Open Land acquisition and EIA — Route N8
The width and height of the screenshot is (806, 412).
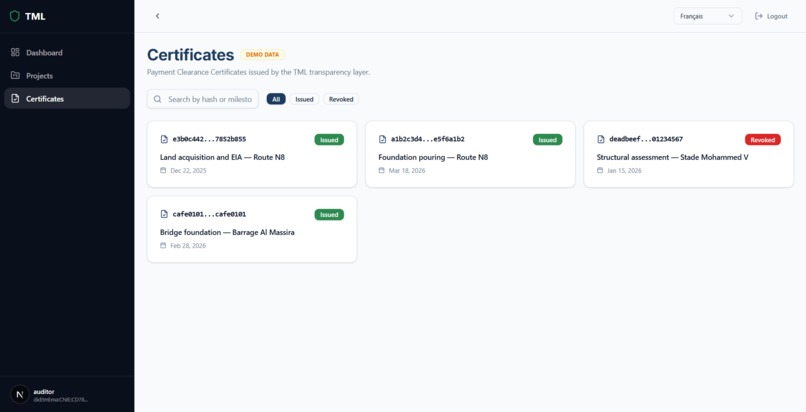222,157
